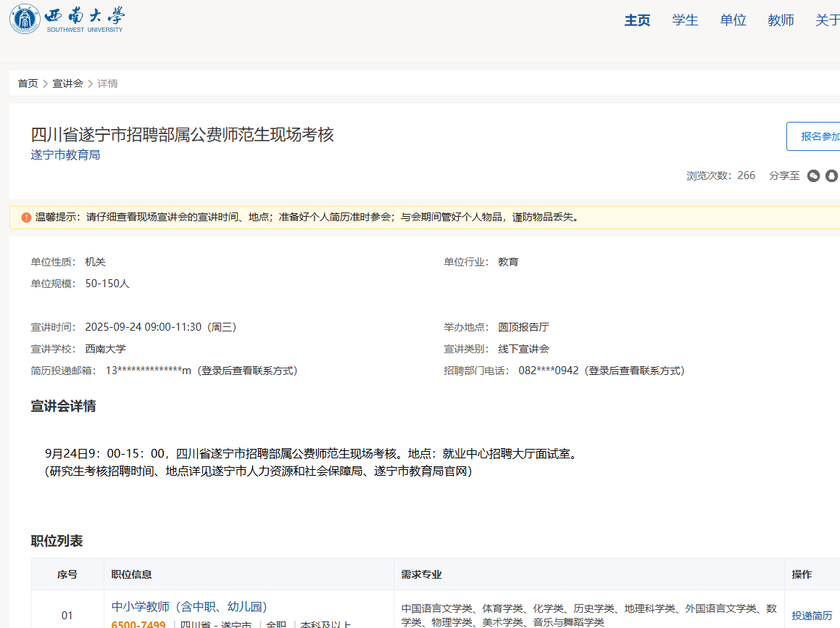The height and width of the screenshot is (628, 840).
Task: Click the 举办地点 value 圆顶报告厅
Action: (523, 327)
